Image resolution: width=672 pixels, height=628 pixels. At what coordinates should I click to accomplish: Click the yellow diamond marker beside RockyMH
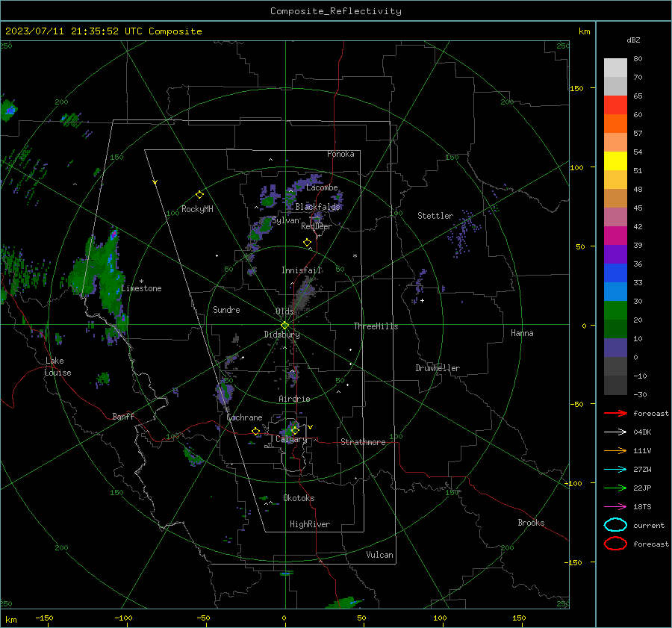click(199, 195)
